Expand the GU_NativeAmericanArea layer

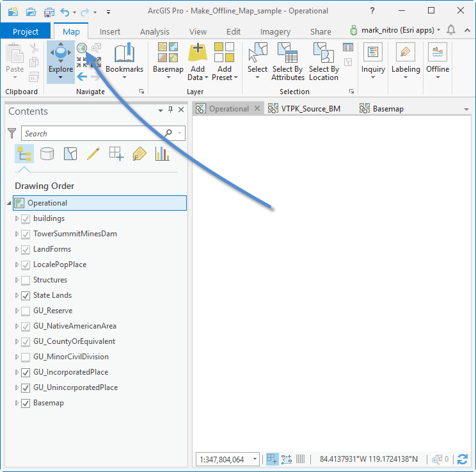[17, 326]
